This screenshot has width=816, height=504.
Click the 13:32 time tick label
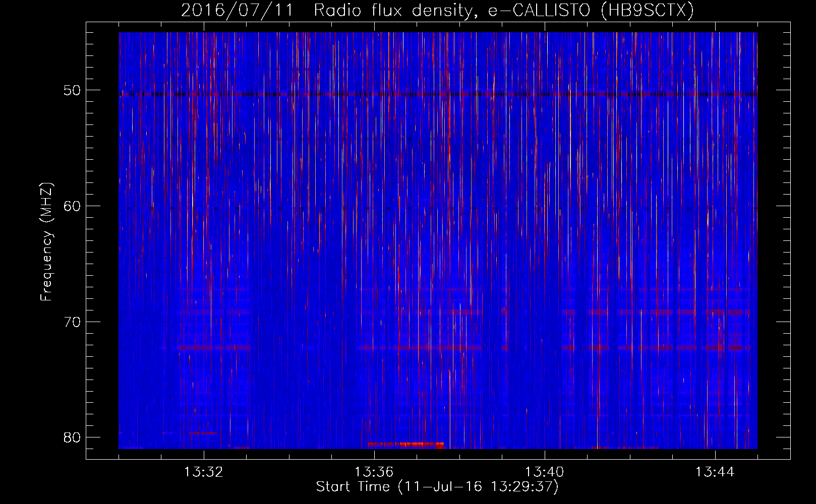click(x=204, y=472)
